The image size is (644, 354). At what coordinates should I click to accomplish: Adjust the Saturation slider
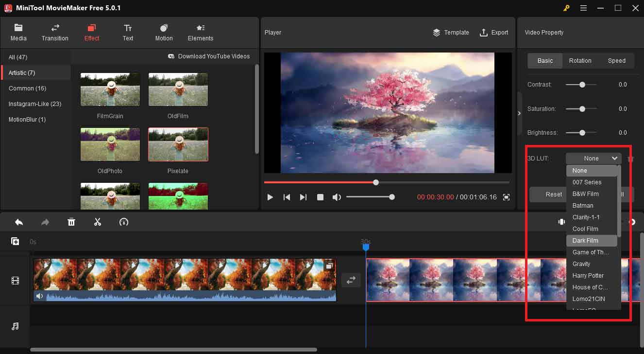[581, 109]
